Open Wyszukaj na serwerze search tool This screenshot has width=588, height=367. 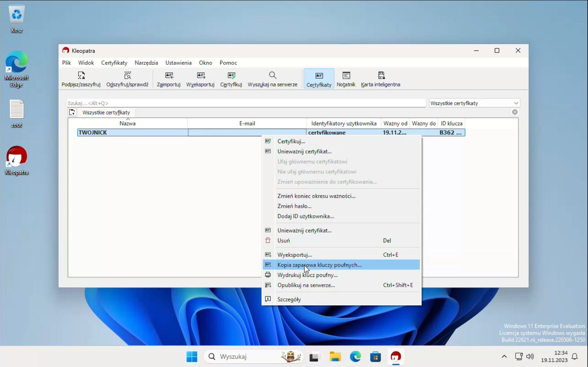pos(272,79)
